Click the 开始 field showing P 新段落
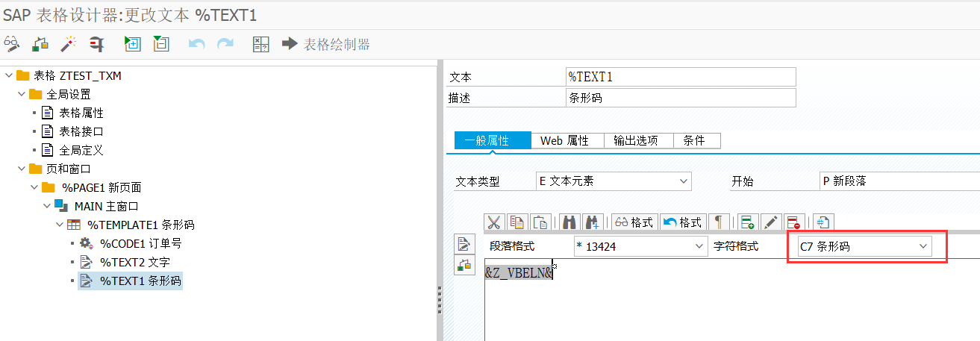This screenshot has height=341, width=980. (x=899, y=181)
